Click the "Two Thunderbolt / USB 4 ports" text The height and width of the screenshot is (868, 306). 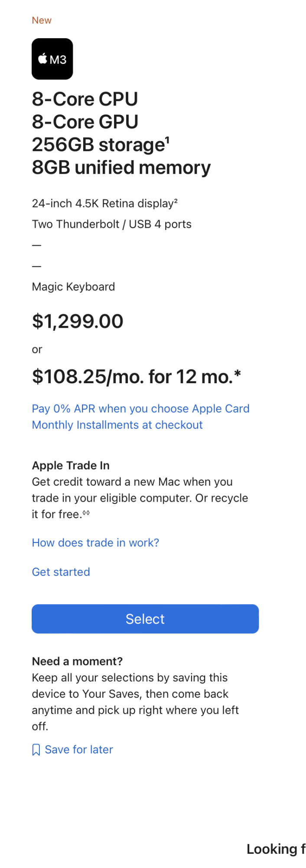(x=111, y=224)
